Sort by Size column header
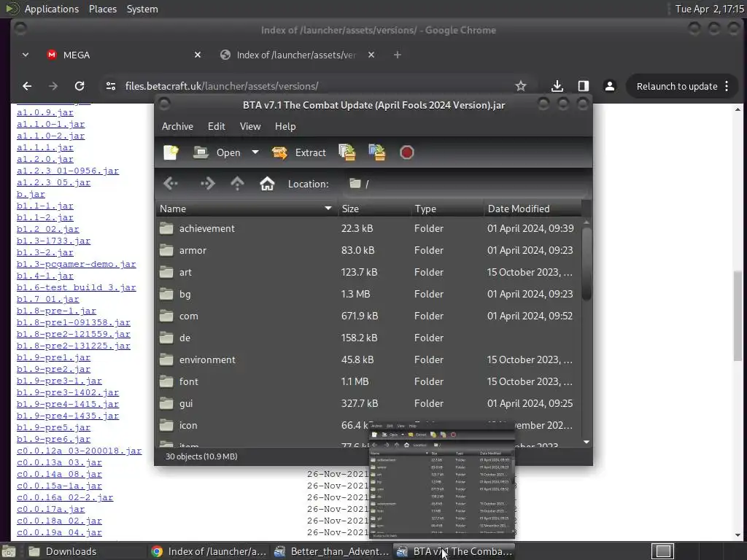 click(374, 209)
